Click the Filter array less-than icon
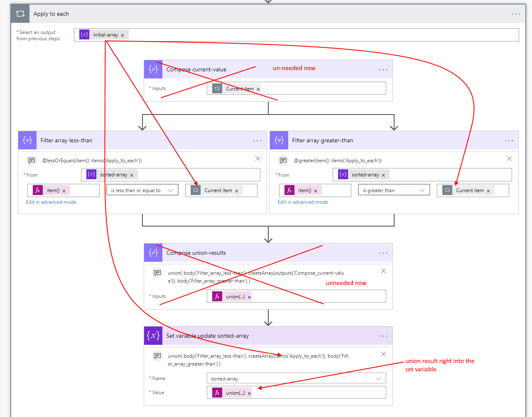This screenshot has height=417, width=532. [x=27, y=140]
